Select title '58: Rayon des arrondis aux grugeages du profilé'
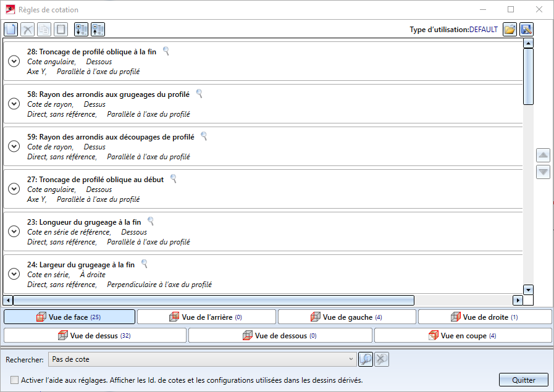Viewport: 554px width, 392px height. click(x=108, y=94)
